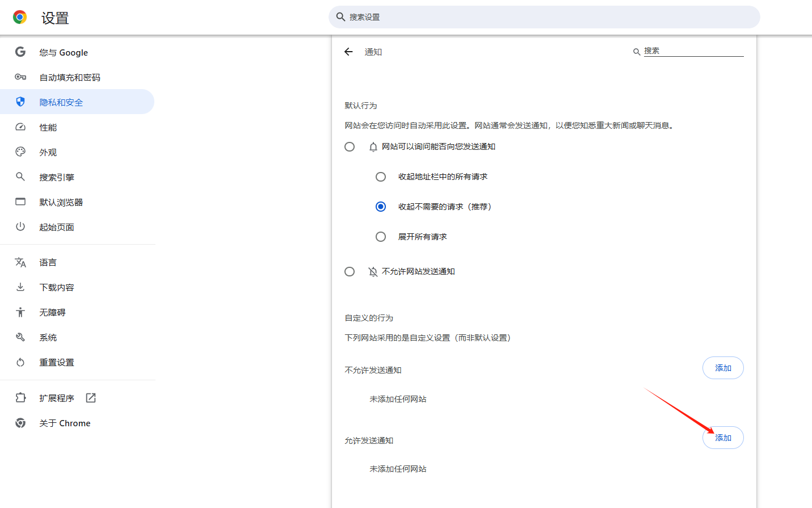The height and width of the screenshot is (508, 812).
Task: Open 自动填充和密码 settings section
Action: (x=77, y=77)
